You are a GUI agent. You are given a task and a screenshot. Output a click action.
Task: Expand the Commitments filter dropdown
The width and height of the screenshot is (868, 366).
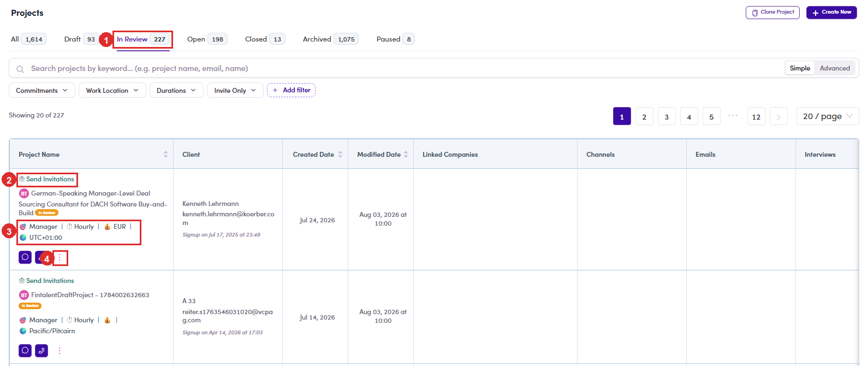pos(42,91)
